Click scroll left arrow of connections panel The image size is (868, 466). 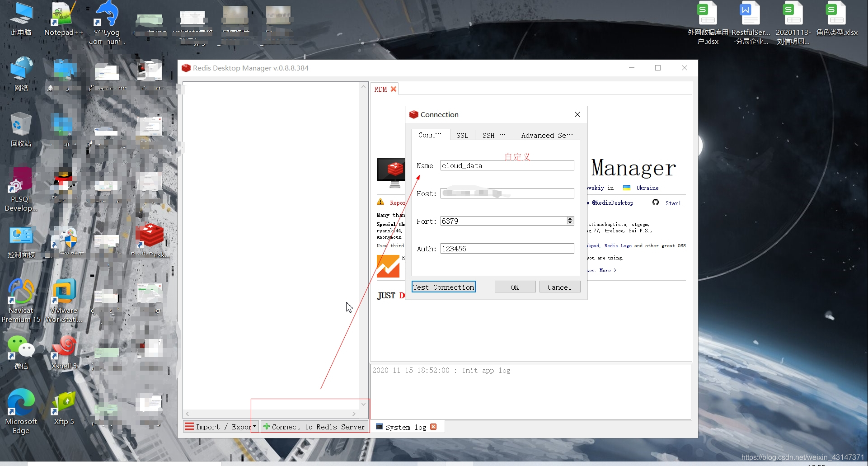[187, 414]
